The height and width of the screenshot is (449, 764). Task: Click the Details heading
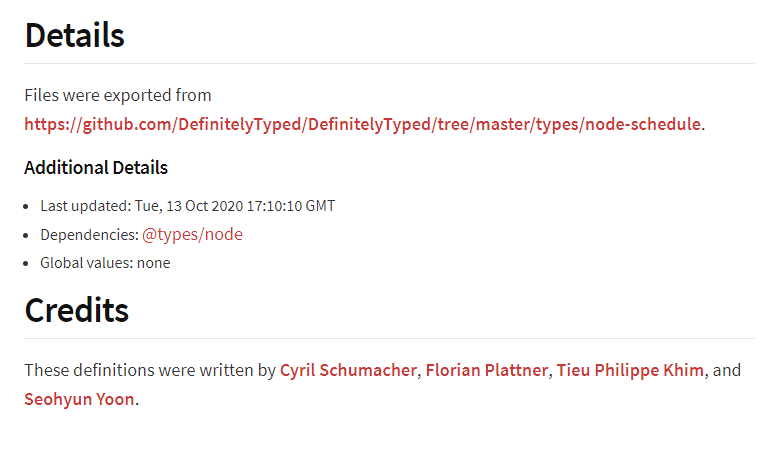click(x=75, y=36)
